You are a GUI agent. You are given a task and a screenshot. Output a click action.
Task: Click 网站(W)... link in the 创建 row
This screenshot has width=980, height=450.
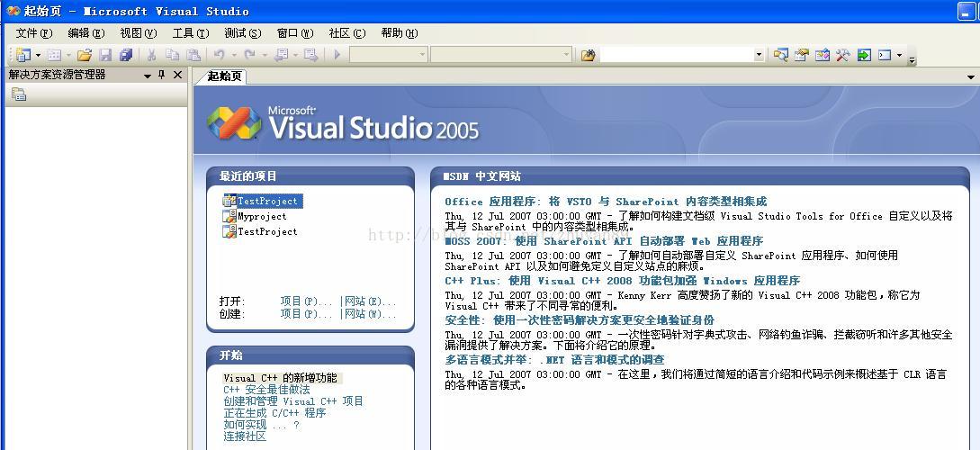click(x=371, y=314)
